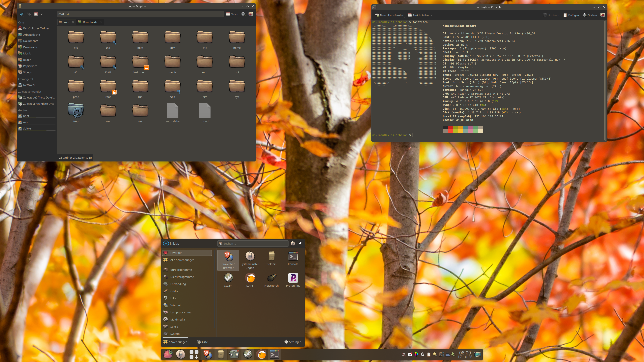This screenshot has height=362, width=644.
Task: Toggle Dolphin's Teilen split view
Action: (x=232, y=14)
